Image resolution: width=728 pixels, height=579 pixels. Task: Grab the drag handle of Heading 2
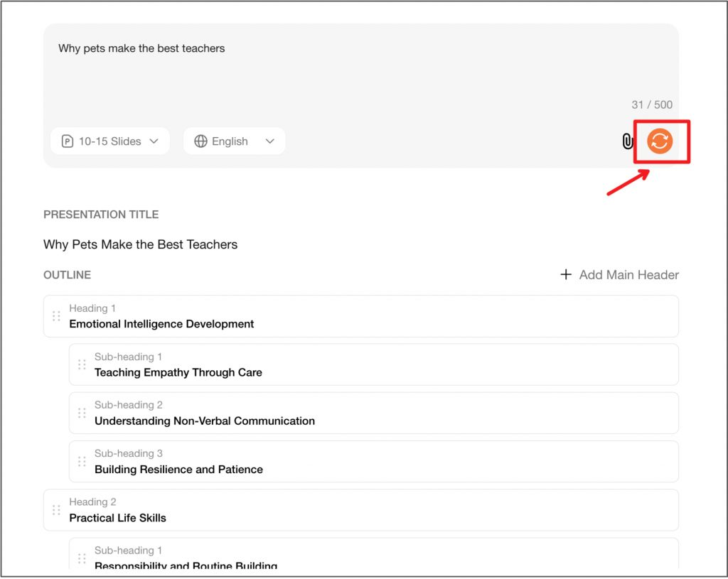(x=56, y=510)
